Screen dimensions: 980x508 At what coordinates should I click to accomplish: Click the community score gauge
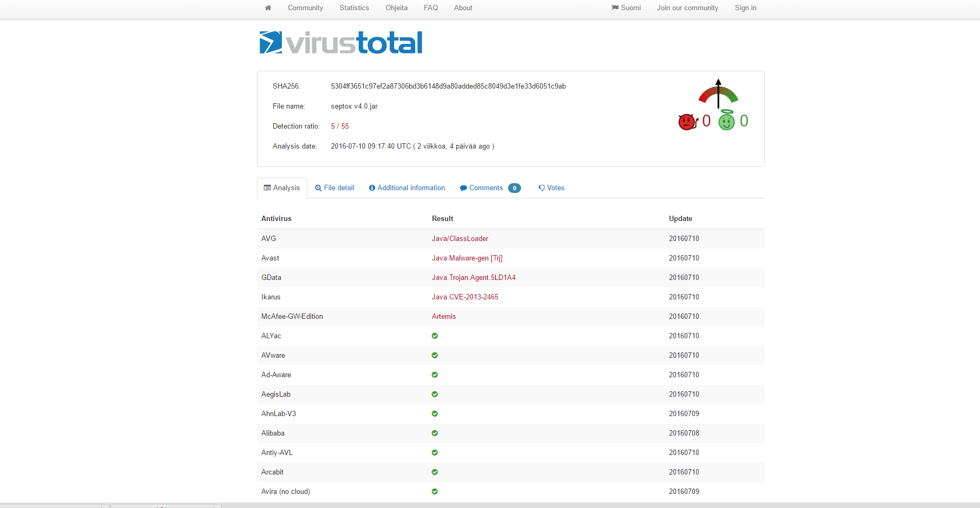(718, 94)
